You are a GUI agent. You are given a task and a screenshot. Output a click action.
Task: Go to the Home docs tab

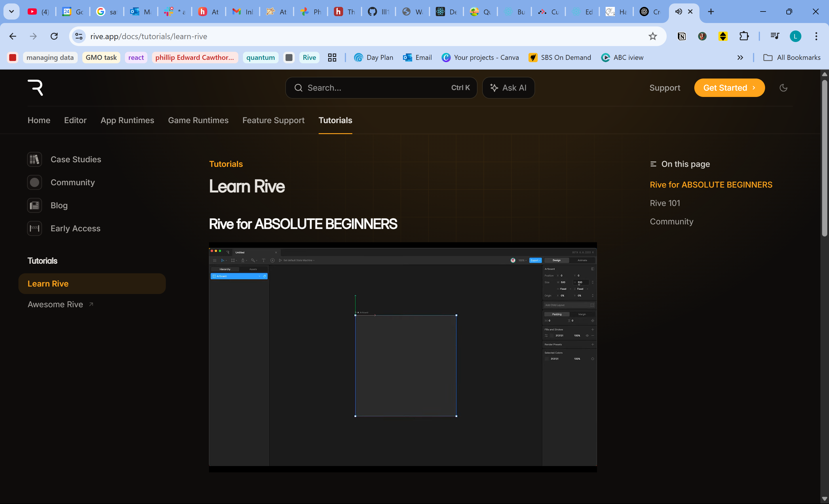39,120
